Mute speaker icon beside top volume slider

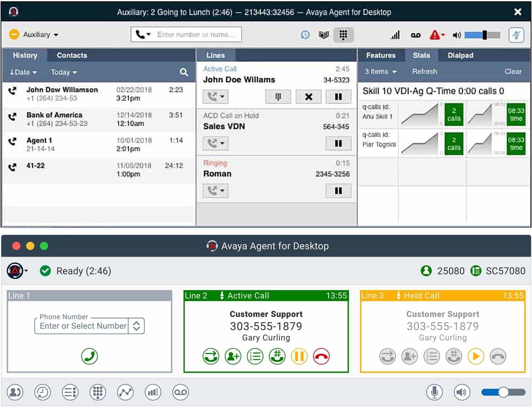pyautogui.click(x=457, y=35)
